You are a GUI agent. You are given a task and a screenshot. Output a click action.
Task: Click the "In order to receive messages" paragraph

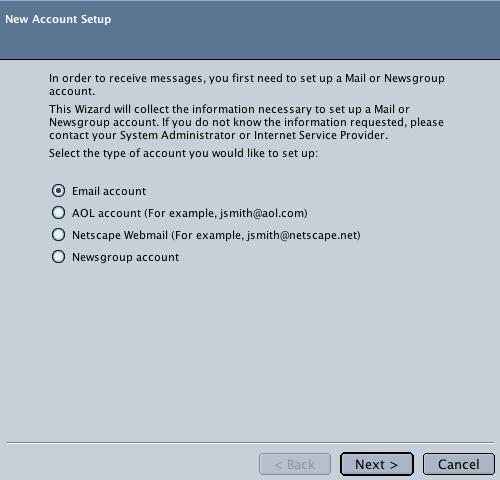247,84
